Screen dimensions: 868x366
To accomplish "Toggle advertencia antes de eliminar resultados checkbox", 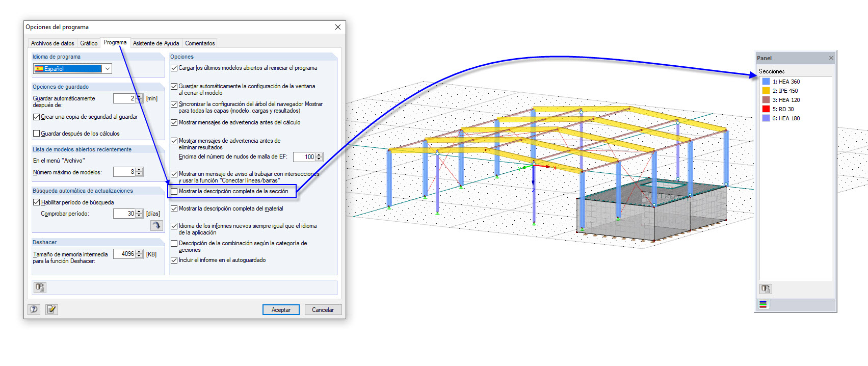I will tap(174, 141).
